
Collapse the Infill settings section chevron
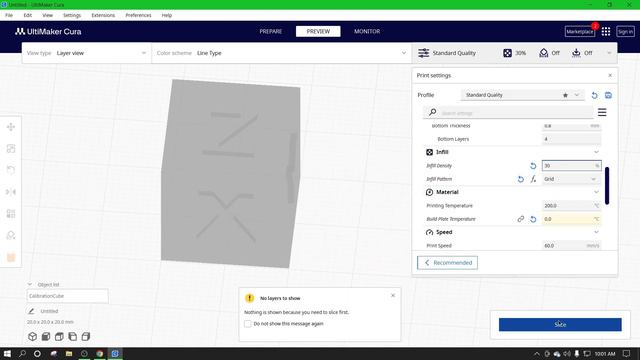tap(596, 152)
